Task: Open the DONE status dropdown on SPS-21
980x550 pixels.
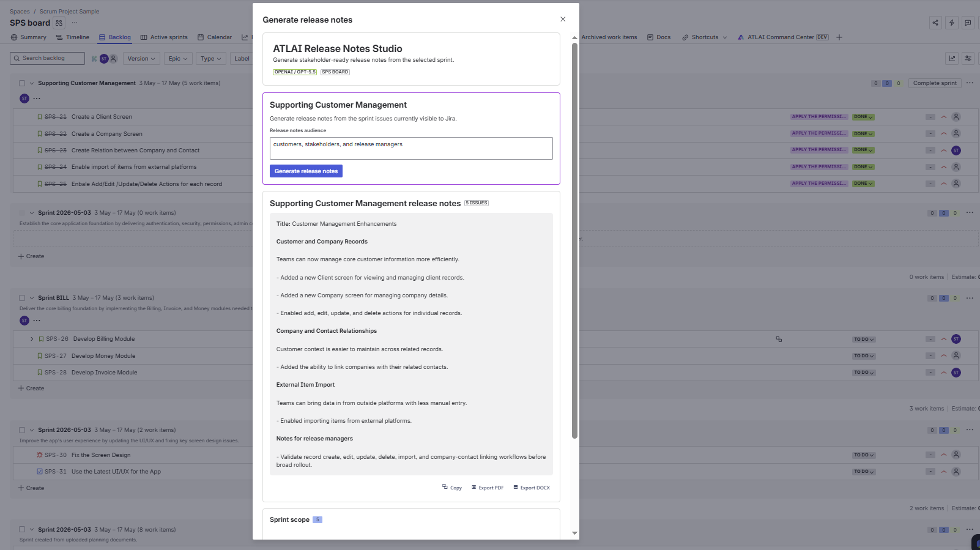Action: tap(863, 117)
